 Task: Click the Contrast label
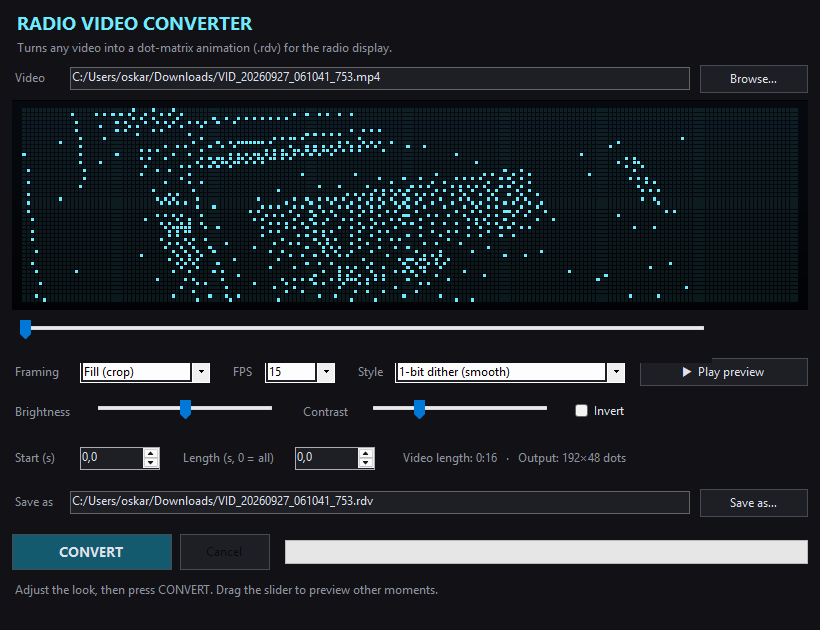[325, 412]
